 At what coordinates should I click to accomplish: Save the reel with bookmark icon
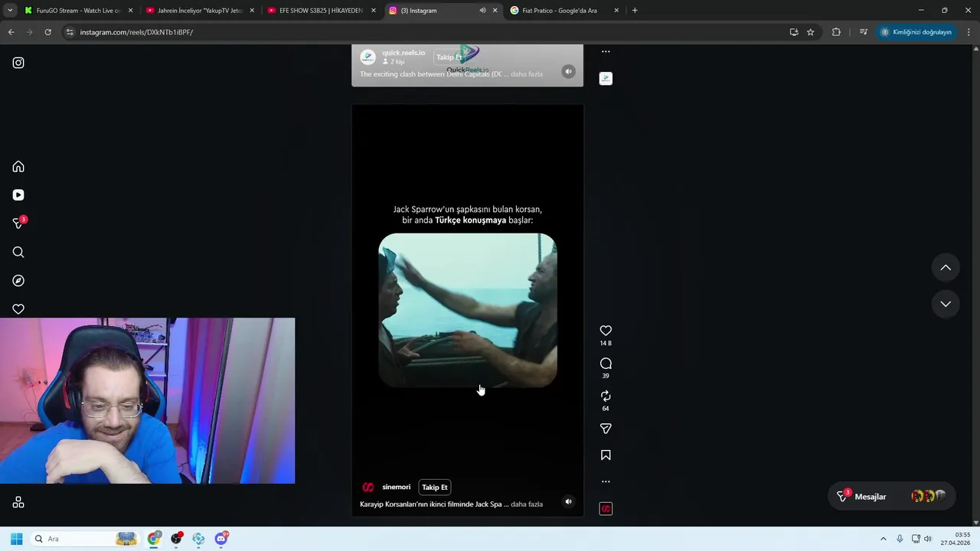coord(606,455)
